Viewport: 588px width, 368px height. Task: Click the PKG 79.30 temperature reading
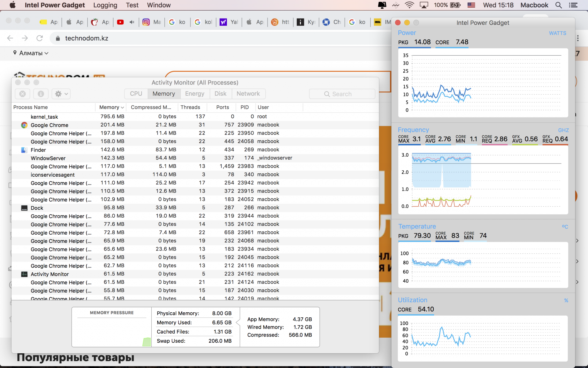414,236
